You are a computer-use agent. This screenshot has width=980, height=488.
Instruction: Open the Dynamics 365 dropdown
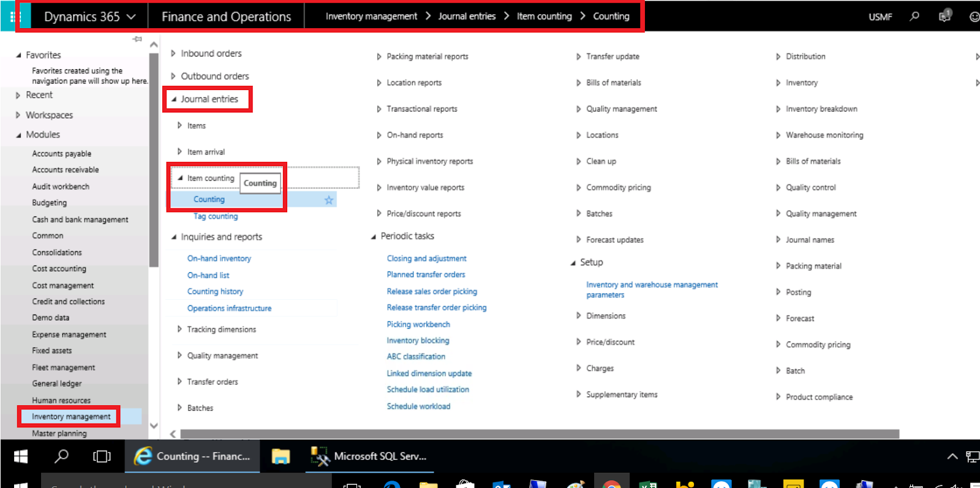pos(89,17)
